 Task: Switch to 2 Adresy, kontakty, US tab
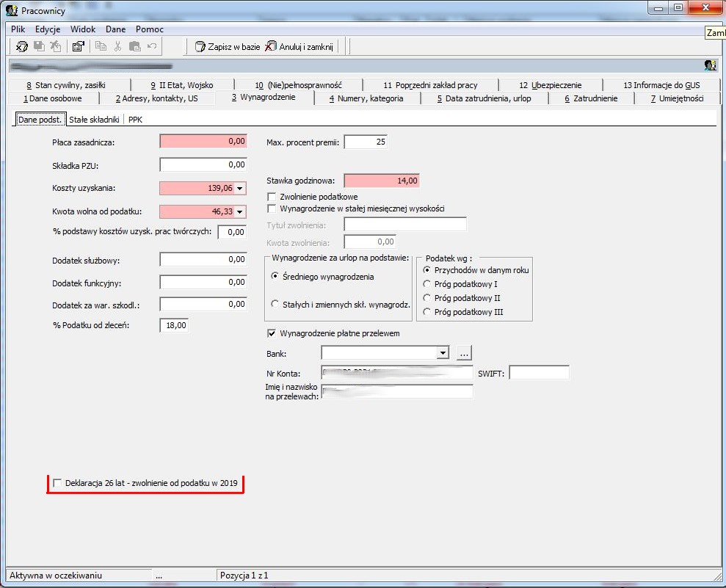[157, 98]
